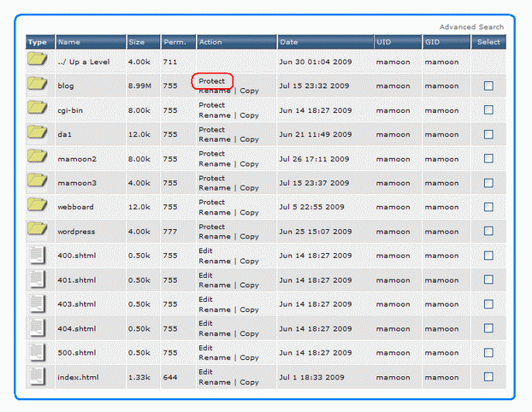Open the Advanced Search link
Screen dimensions: 532x412
tap(471, 27)
